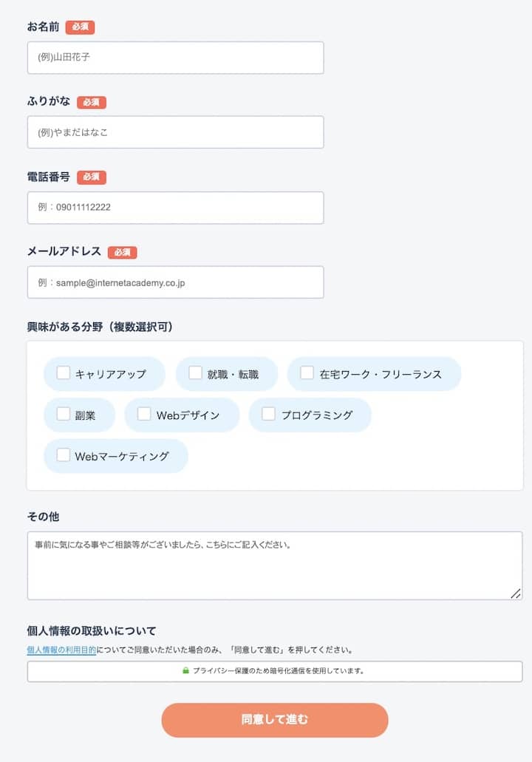This screenshot has width=532, height=762.
Task: Select the プログラミング checkbox
Action: (267, 415)
